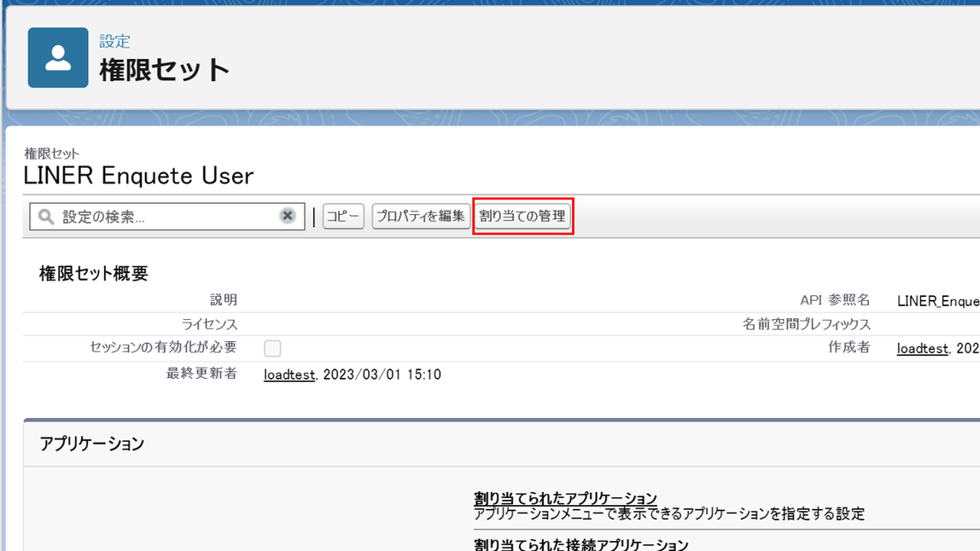Clear the settings search with X icon
980x551 pixels.
[x=288, y=216]
